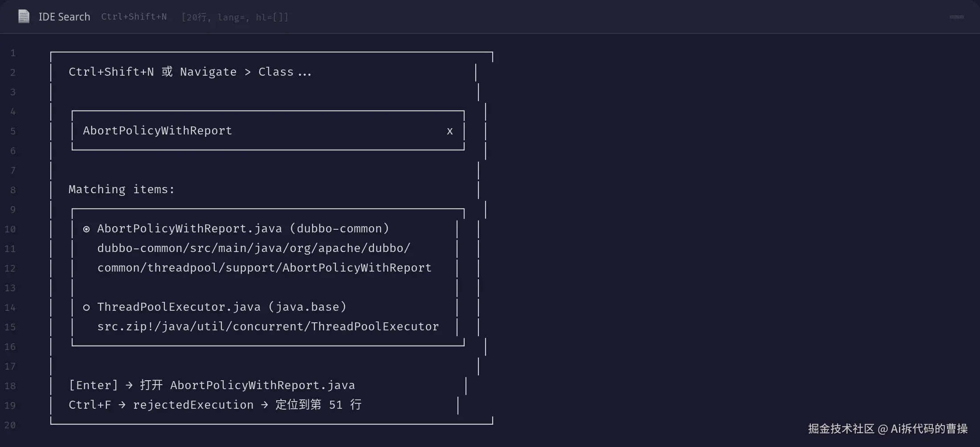Screen dimensions: 980x447
Task: Open the dubbo-common/src/main/java path line
Action: (x=253, y=248)
